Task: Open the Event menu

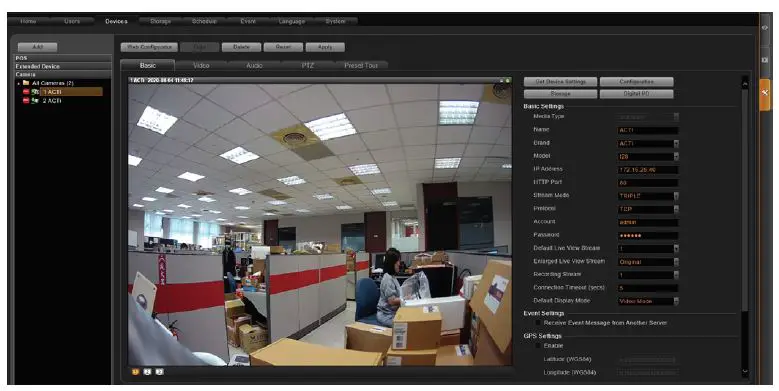Action: 248,21
